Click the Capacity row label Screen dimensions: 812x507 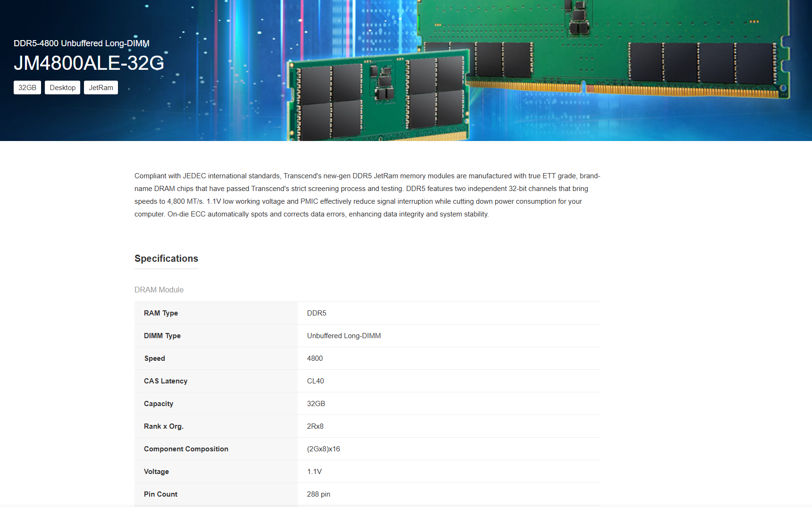tap(159, 404)
